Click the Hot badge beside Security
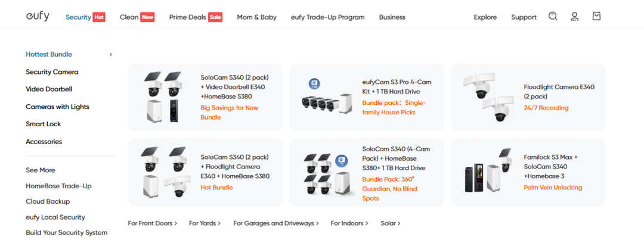The height and width of the screenshot is (243, 644). point(99,17)
